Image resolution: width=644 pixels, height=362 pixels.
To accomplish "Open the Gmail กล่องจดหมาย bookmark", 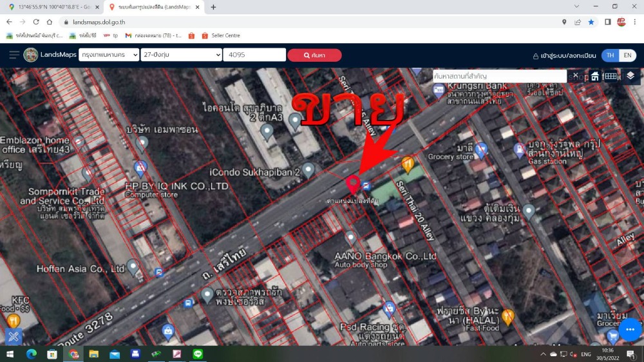I will click(153, 35).
